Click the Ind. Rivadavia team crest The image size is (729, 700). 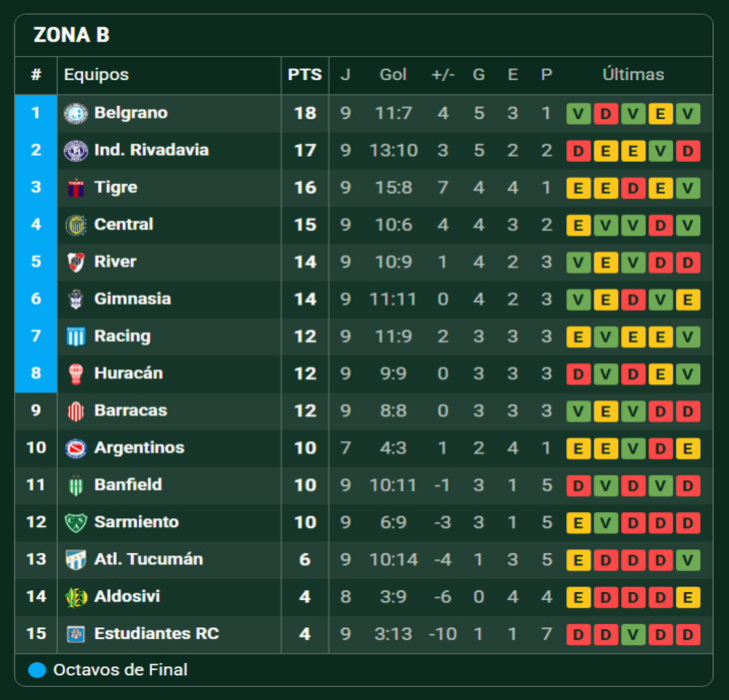click(76, 151)
